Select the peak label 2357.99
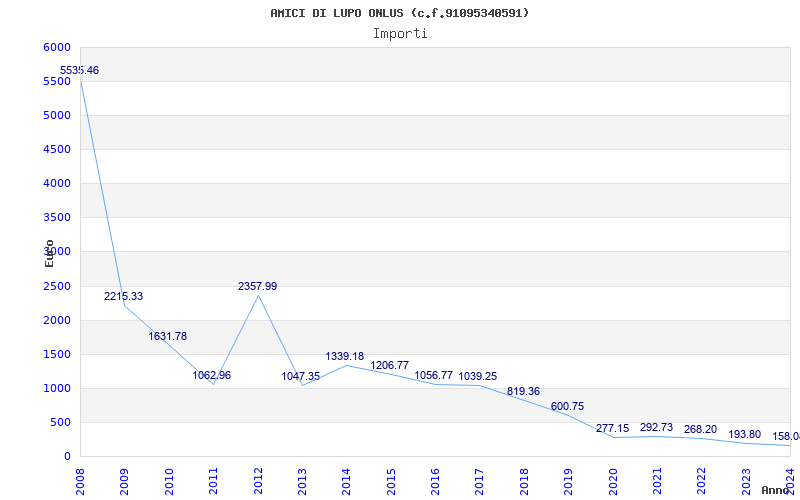 coord(258,287)
